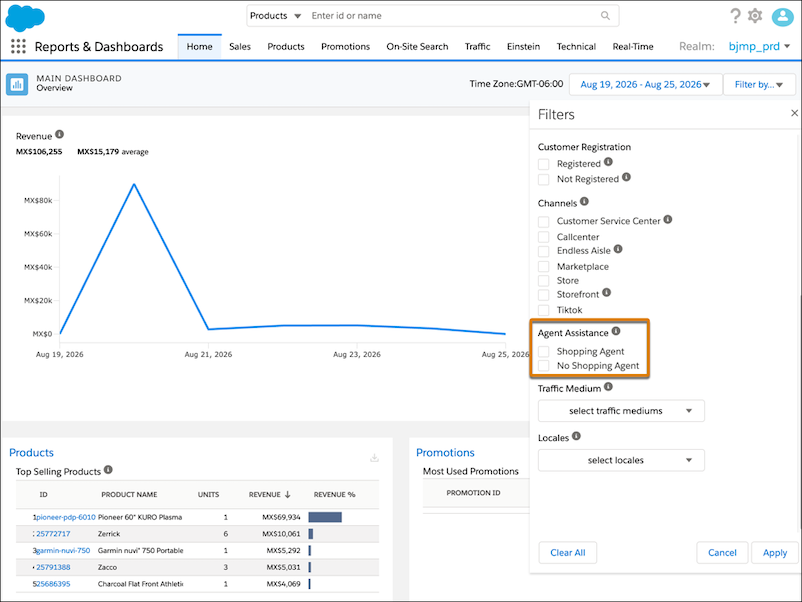
Task: Download the Products table data
Action: [374, 458]
